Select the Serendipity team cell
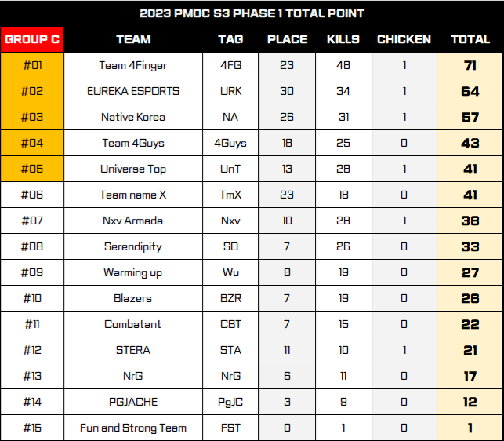 pos(133,246)
